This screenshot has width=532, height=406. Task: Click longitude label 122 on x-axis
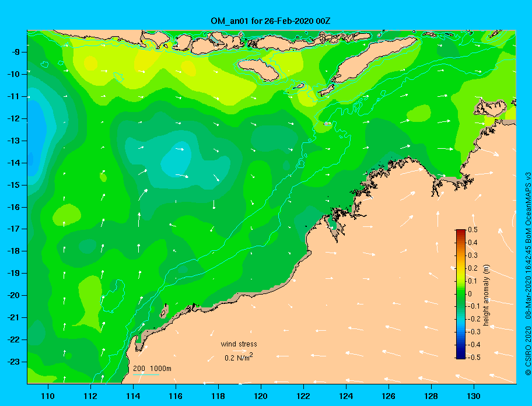[303, 396]
